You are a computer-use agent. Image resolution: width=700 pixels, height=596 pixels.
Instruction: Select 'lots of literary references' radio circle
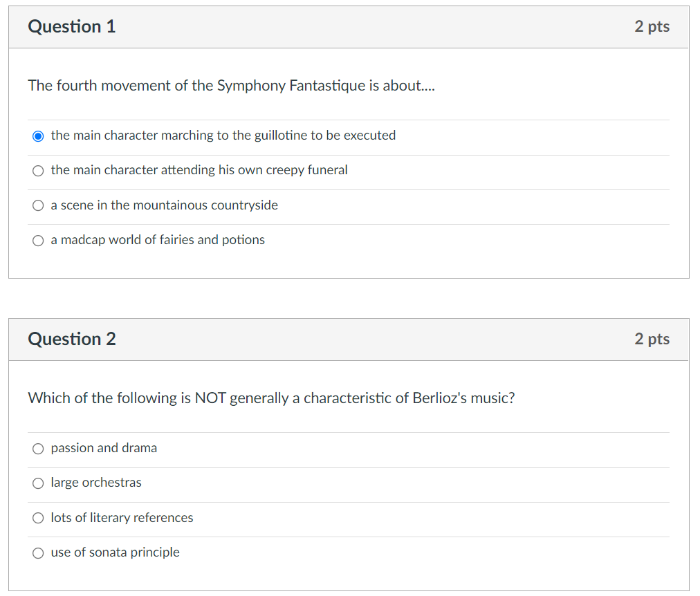click(38, 518)
